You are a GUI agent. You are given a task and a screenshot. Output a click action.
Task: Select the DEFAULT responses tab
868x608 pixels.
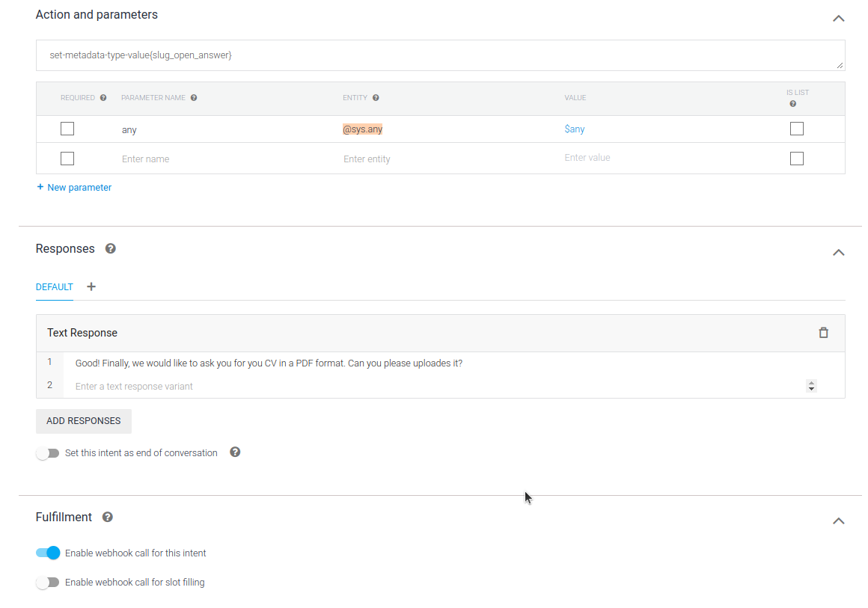55,287
